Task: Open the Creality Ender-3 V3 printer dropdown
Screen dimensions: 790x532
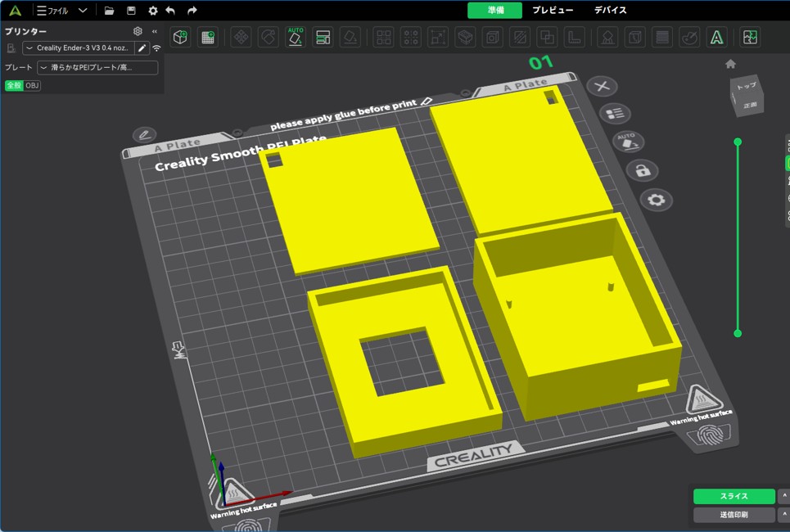Action: pyautogui.click(x=78, y=48)
